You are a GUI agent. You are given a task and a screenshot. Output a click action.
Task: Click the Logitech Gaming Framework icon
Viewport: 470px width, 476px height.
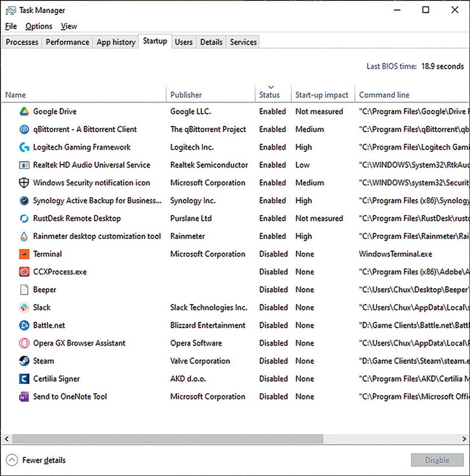point(24,147)
